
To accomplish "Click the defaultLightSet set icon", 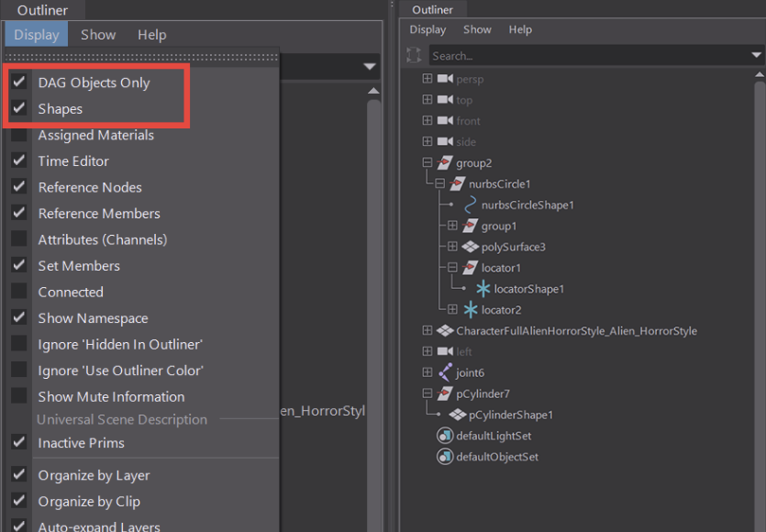I will (445, 436).
